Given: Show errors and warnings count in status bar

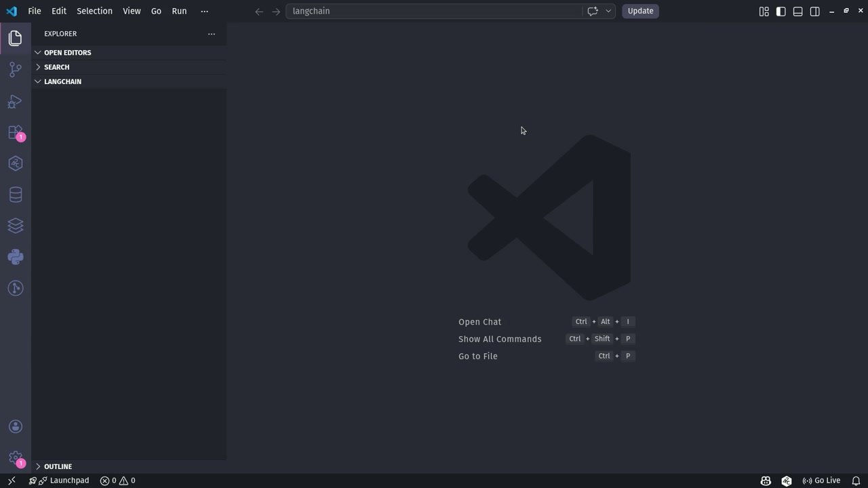Looking at the screenshot, I should point(118,481).
